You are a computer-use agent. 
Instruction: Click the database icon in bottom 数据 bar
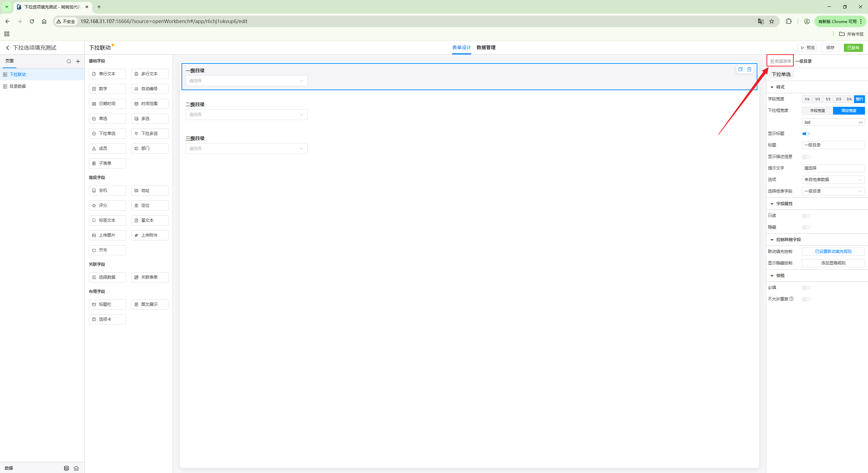pos(66,468)
